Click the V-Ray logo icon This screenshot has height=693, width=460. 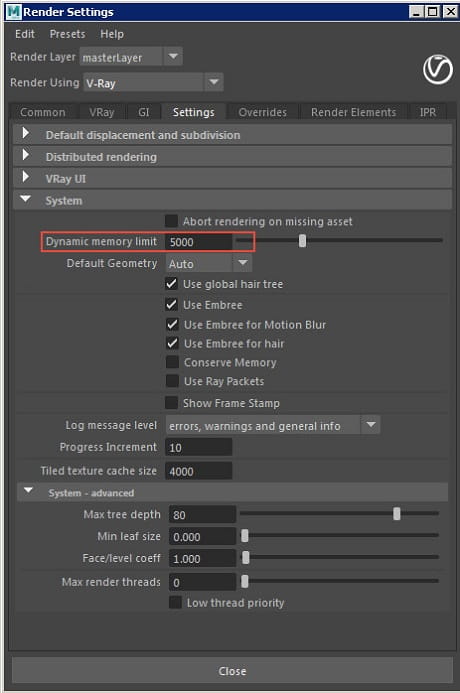pyautogui.click(x=437, y=69)
